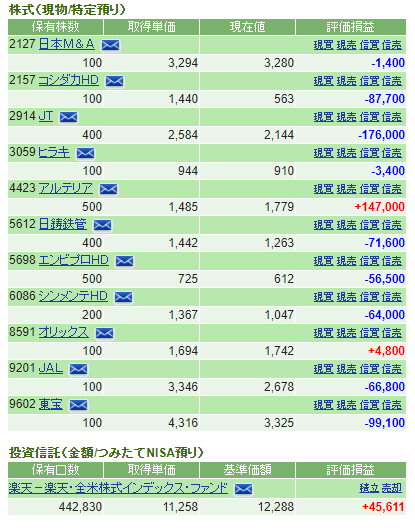Click 信買 in the JT row
The height and width of the screenshot is (528, 415).
370,117
